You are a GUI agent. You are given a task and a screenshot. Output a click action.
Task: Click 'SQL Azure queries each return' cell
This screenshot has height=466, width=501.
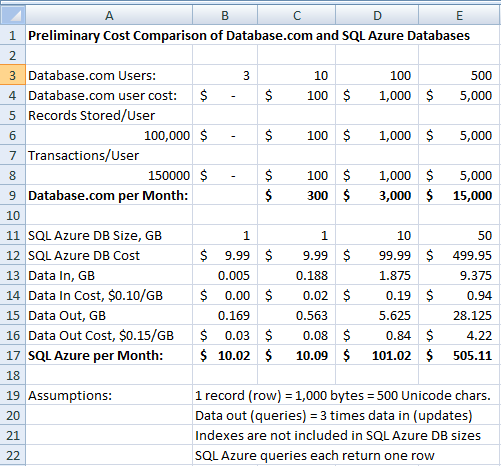tap(346, 455)
